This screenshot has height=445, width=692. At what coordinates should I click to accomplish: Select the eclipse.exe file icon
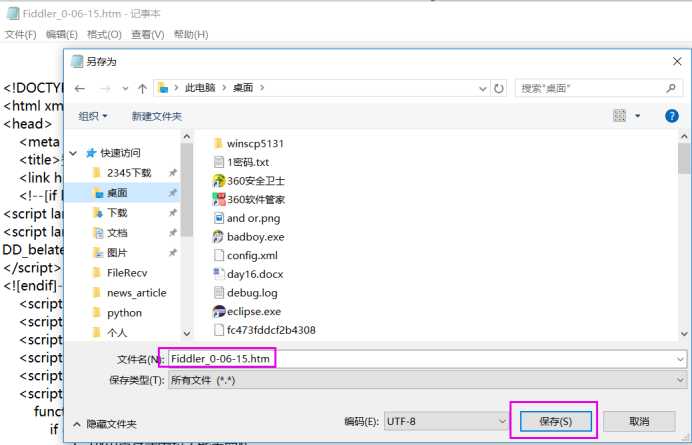pos(219,311)
